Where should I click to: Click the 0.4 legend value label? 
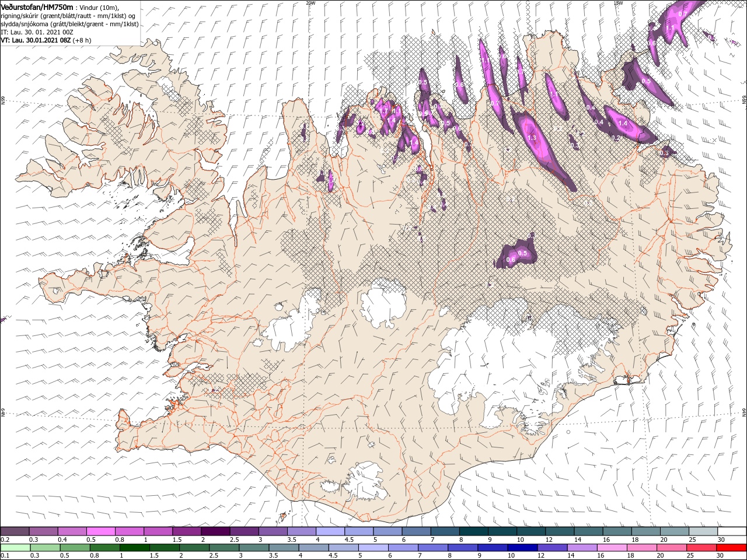pos(62,540)
